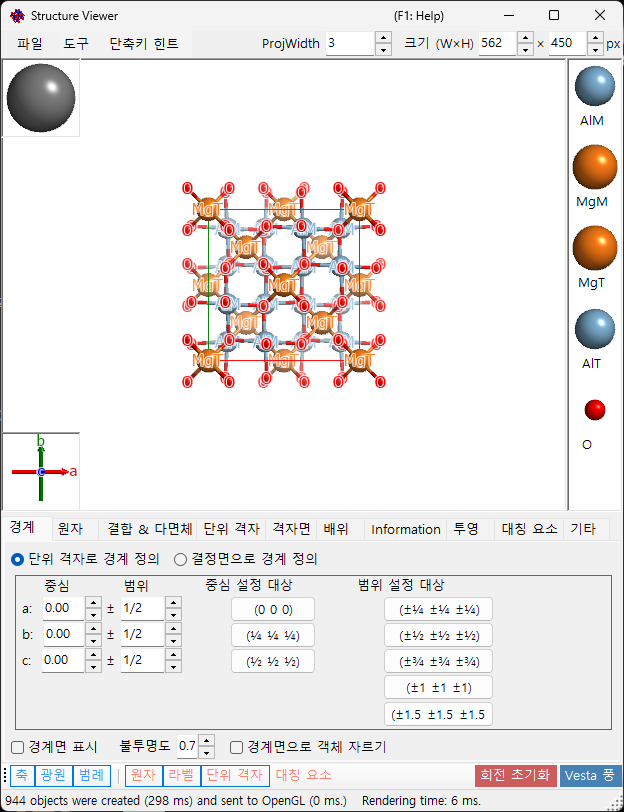Click the gray light-source sphere preview
This screenshot has width=624, height=812.
pyautogui.click(x=41, y=98)
